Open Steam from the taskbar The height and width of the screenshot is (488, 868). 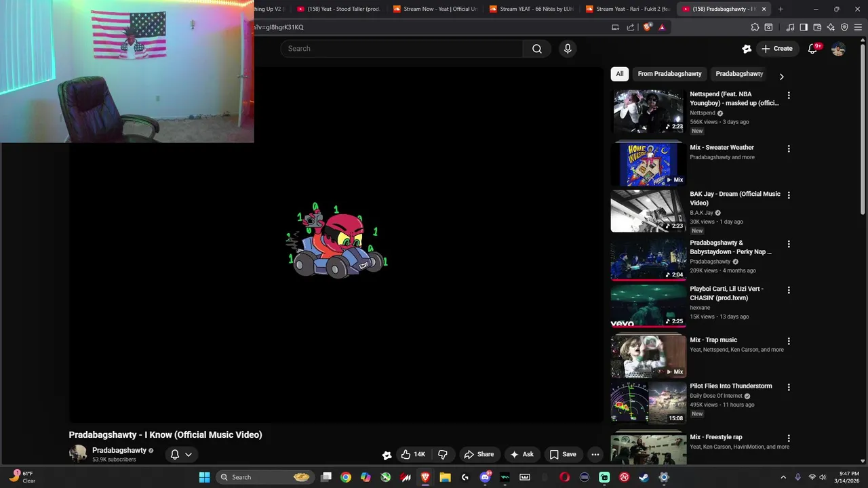click(x=644, y=477)
